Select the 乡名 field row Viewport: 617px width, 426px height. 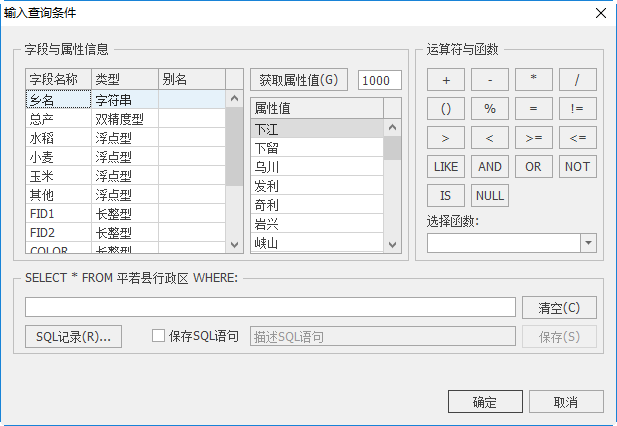pyautogui.click(x=58, y=100)
